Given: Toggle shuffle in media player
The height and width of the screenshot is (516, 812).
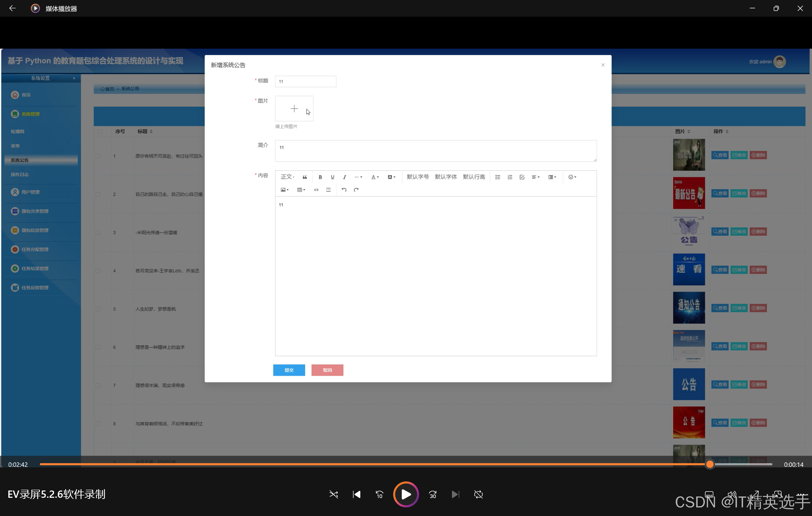Looking at the screenshot, I should pos(333,494).
